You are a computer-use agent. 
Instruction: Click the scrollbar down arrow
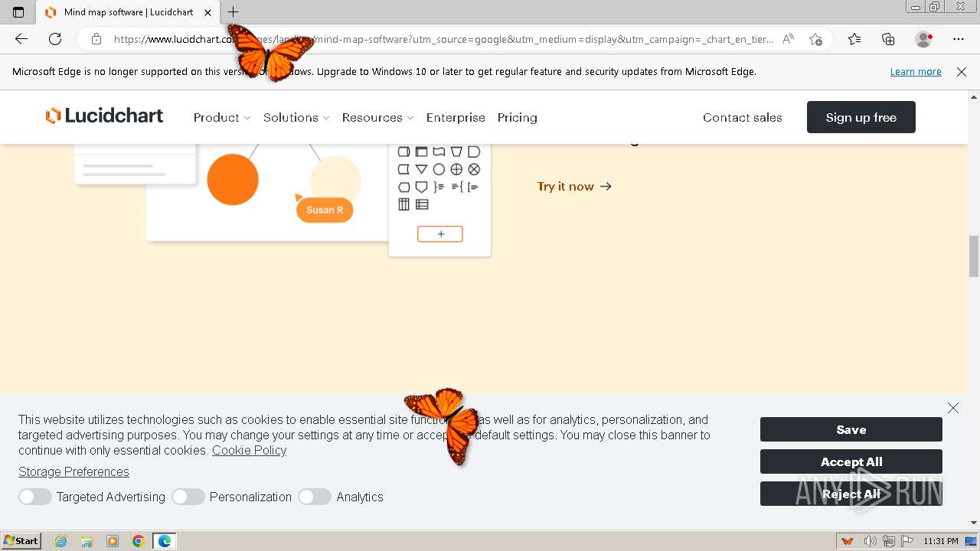(974, 523)
